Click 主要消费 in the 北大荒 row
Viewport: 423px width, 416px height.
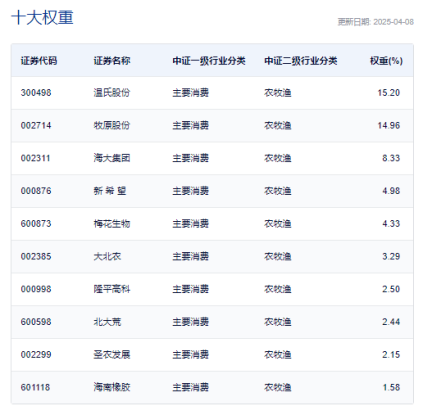[191, 322]
